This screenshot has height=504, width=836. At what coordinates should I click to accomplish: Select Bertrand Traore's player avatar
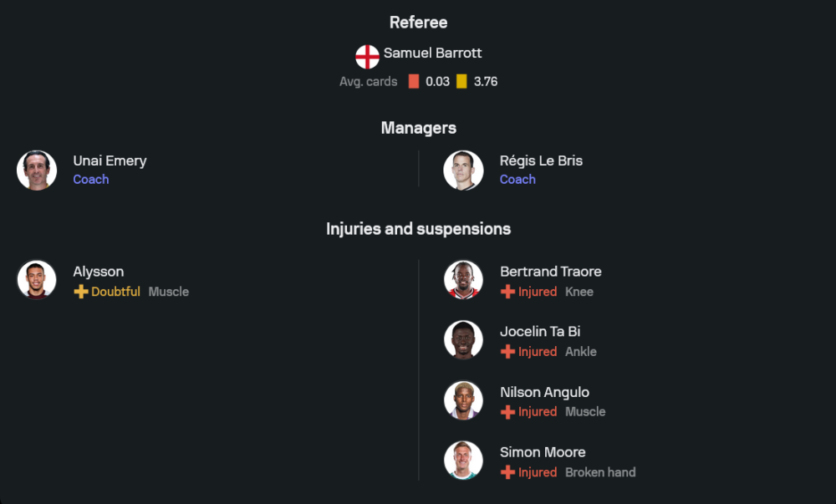(463, 280)
